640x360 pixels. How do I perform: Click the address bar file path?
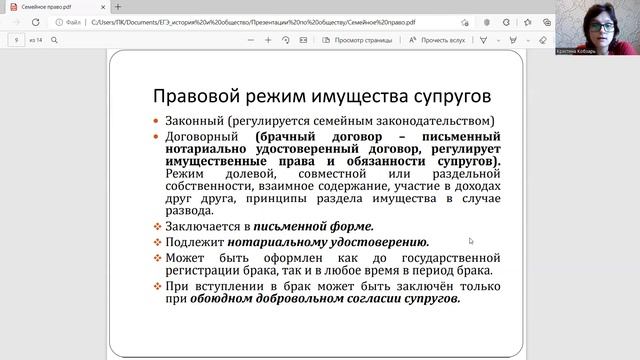pyautogui.click(x=253, y=22)
